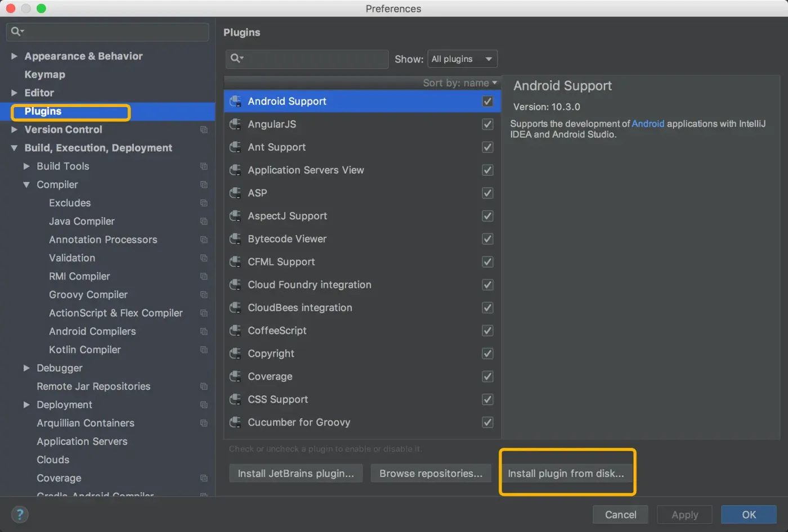Follow the Android link in plugin description
Screen dimensions: 788x532
(x=648, y=124)
